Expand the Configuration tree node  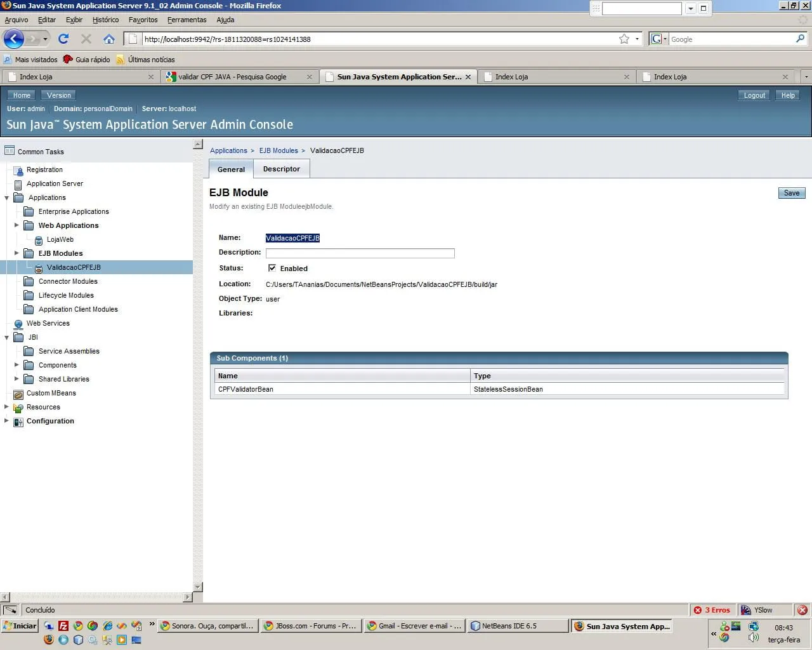tap(7, 421)
